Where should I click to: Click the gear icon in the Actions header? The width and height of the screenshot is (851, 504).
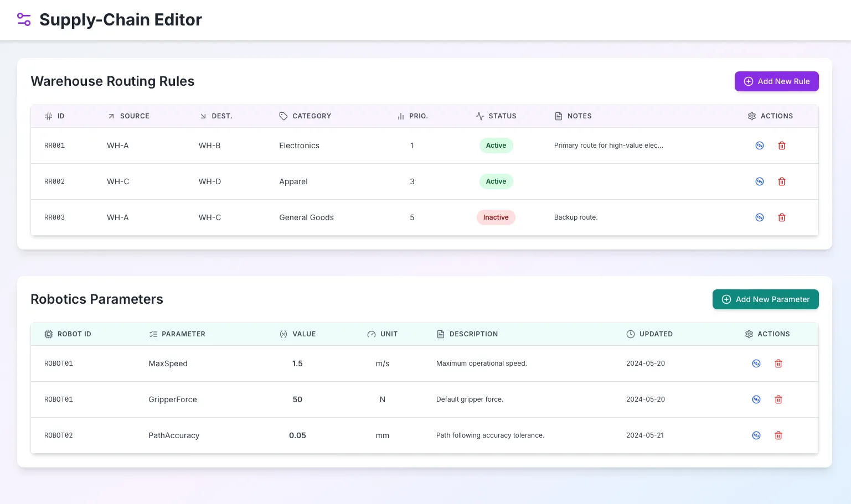752,116
